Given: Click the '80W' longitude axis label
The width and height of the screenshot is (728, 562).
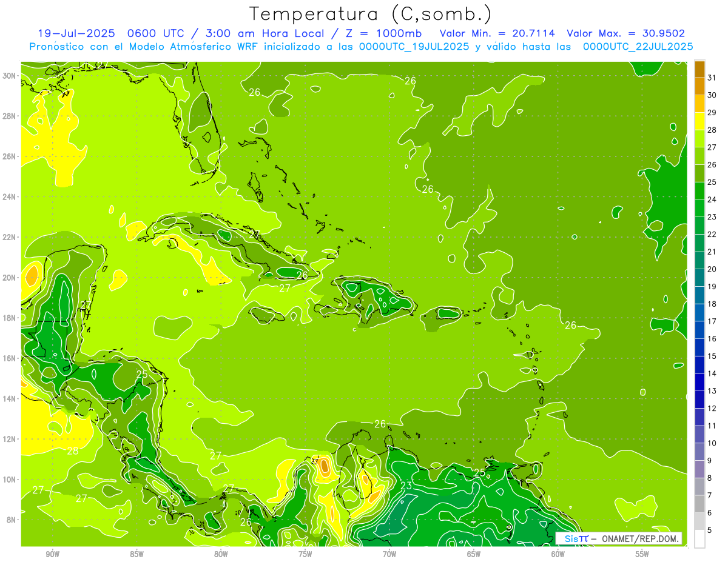Looking at the screenshot, I should pos(221,554).
